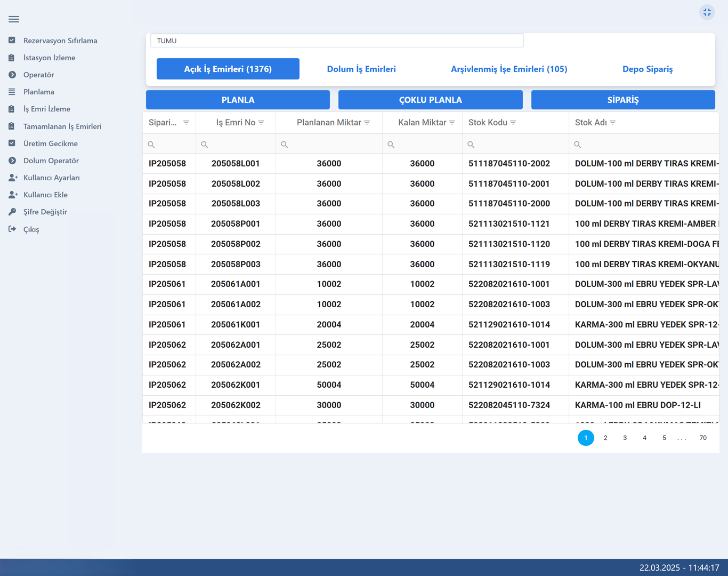
Task: Exit fullscreen with the collapse icon
Action: click(x=707, y=12)
